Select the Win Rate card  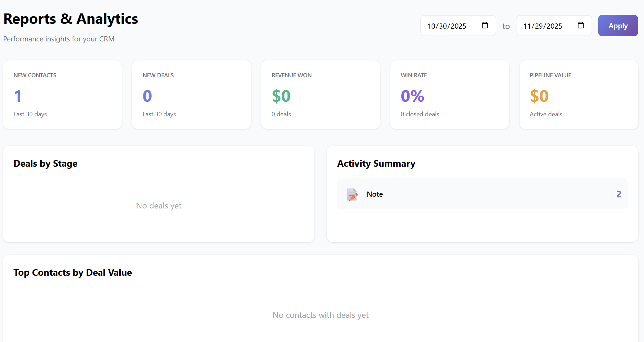(450, 95)
